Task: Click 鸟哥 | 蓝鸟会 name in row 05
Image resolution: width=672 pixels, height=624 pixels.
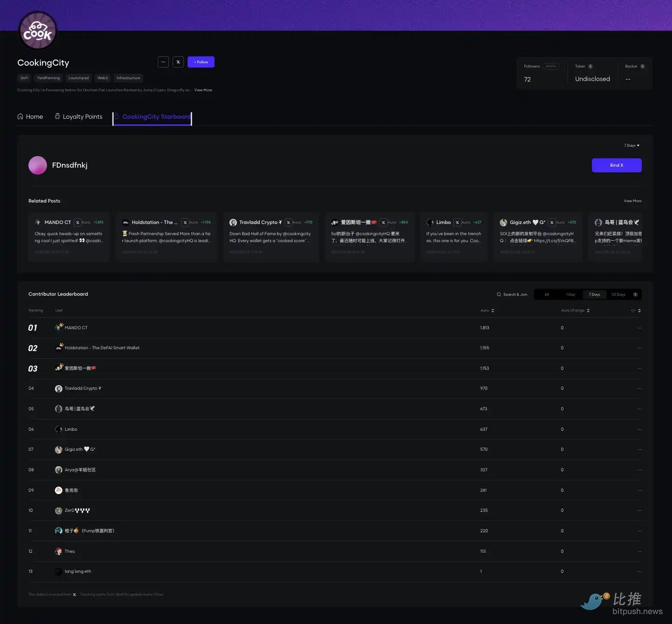Action: [80, 409]
